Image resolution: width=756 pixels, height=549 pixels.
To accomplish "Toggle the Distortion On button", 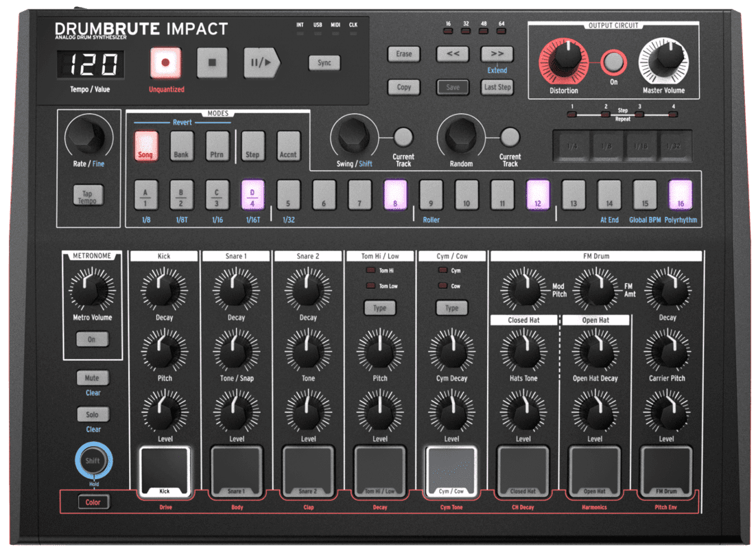I will pyautogui.click(x=613, y=62).
